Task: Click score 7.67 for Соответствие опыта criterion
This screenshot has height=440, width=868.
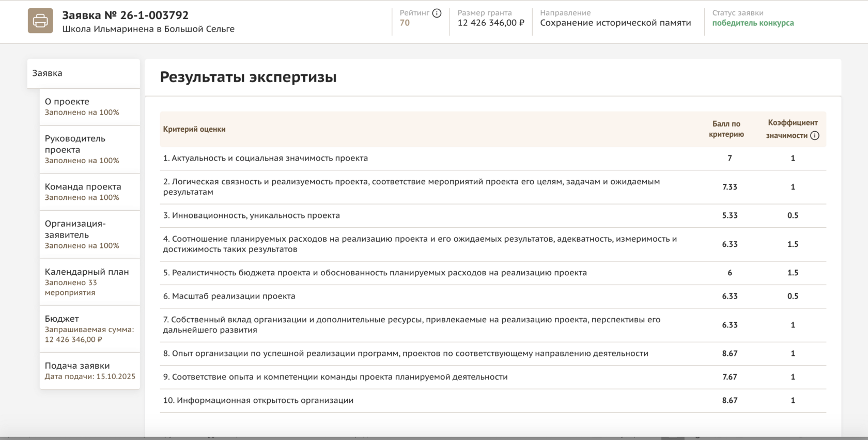Action: click(730, 377)
